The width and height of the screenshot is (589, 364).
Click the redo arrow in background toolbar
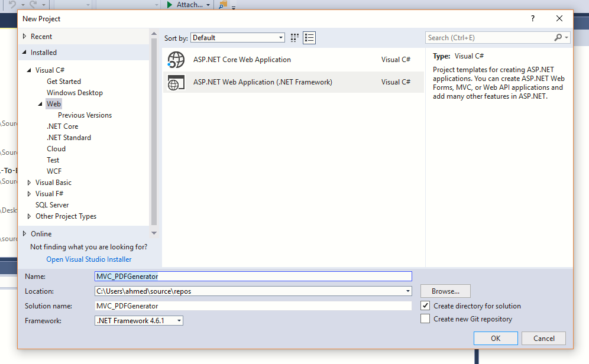33,5
